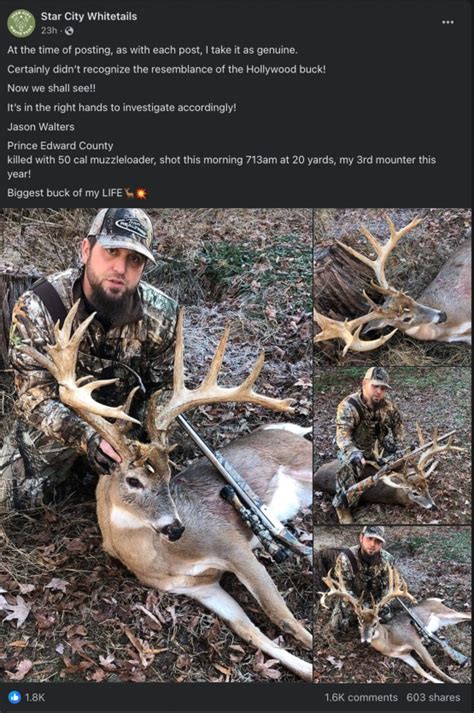Viewport: 474px width, 713px height.
Task: Open the middle-right photo of kneeling hunter
Action: [x=393, y=446]
